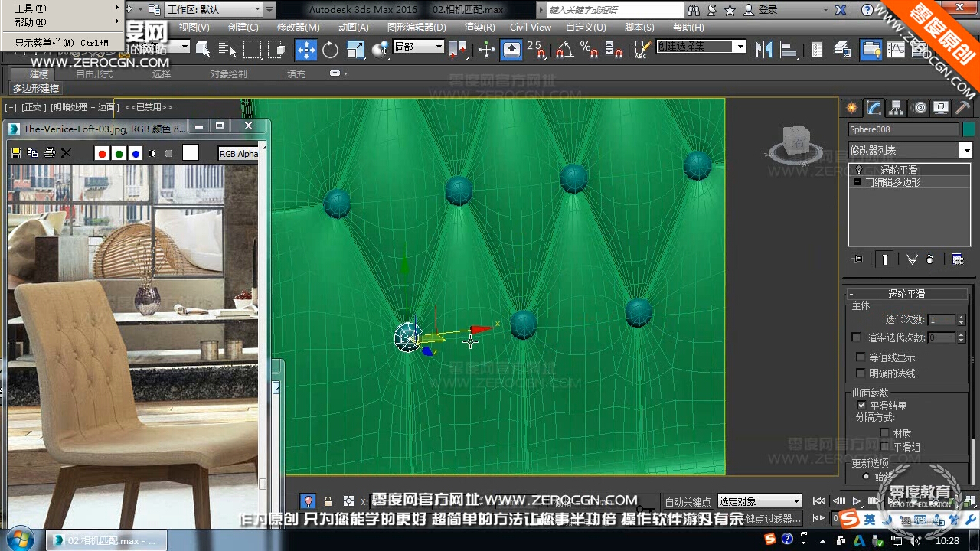Open the Select by Name list icon

[x=227, y=50]
